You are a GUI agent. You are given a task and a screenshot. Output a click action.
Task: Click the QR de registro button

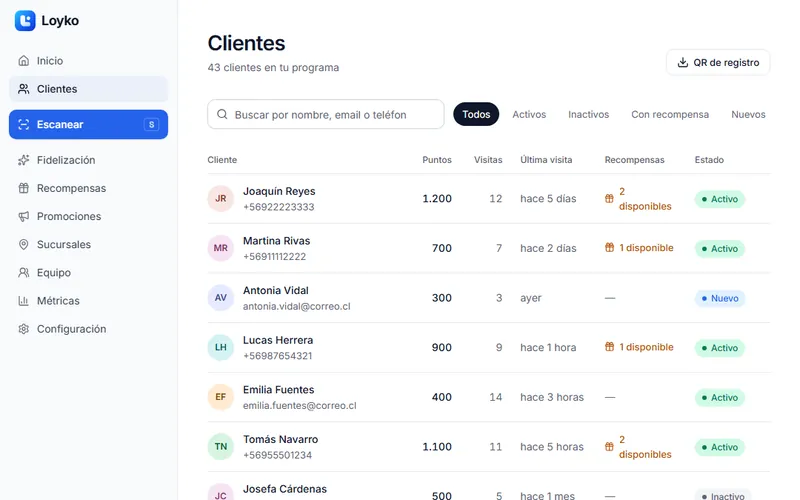tap(718, 62)
